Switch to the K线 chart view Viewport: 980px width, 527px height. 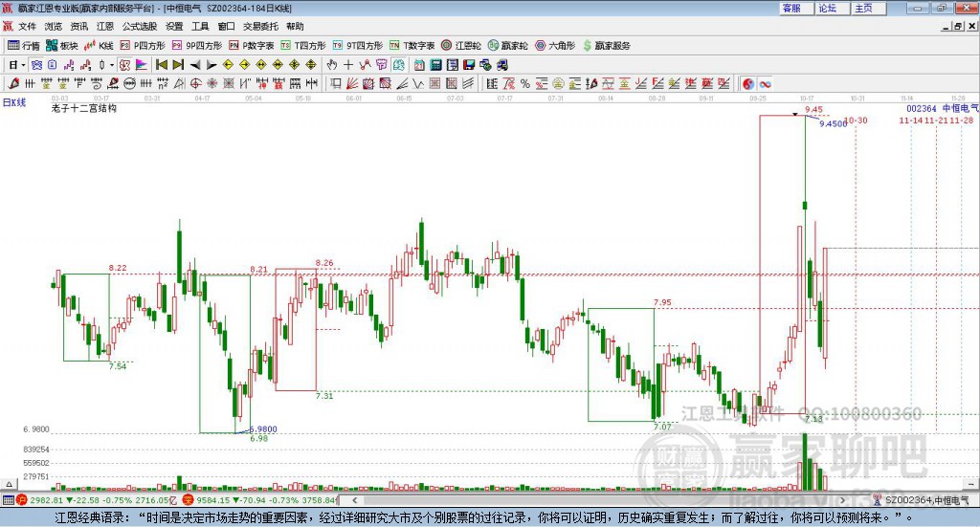point(99,46)
